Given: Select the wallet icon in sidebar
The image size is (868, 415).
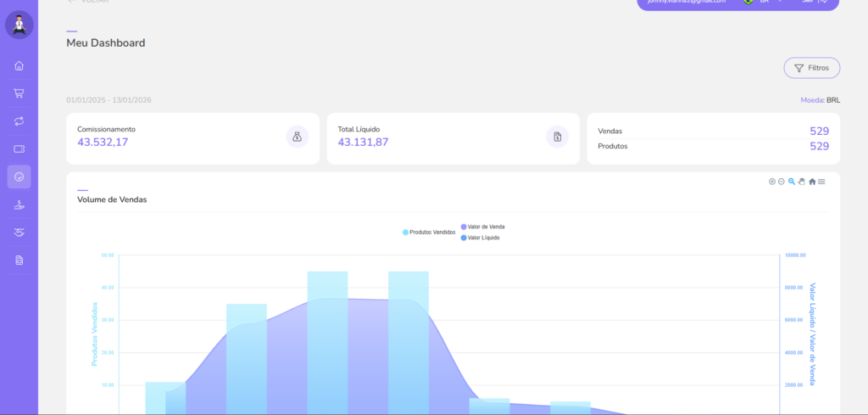Looking at the screenshot, I should click(19, 149).
